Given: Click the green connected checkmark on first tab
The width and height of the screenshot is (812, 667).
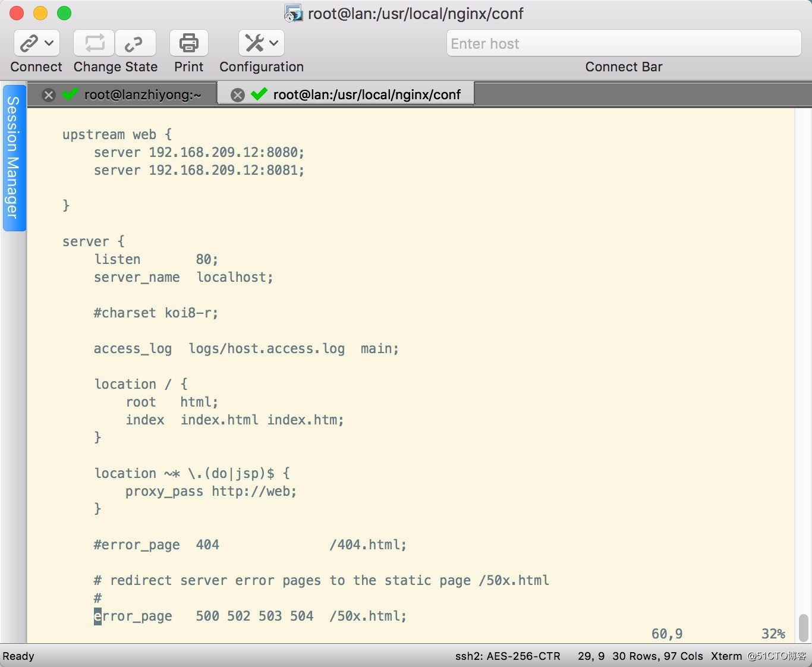Looking at the screenshot, I should coord(70,95).
